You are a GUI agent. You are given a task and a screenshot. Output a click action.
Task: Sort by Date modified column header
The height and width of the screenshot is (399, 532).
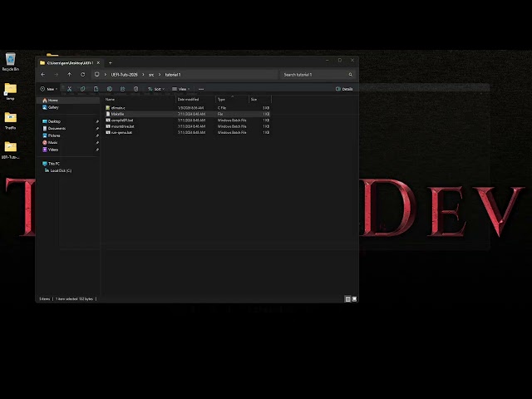[196, 100]
